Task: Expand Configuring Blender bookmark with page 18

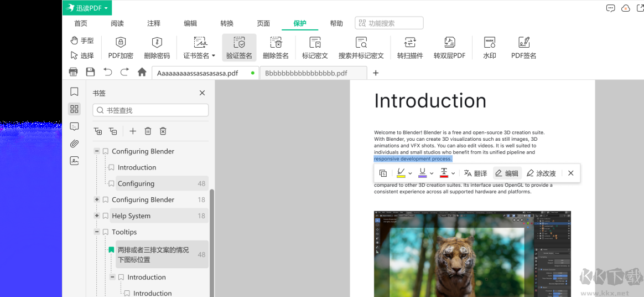Action: 97,199
